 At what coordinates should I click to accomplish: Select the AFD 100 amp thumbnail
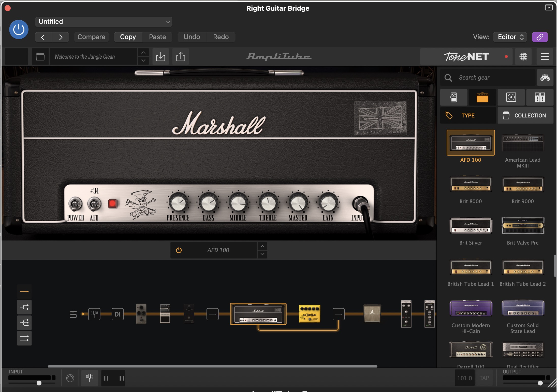tap(471, 143)
